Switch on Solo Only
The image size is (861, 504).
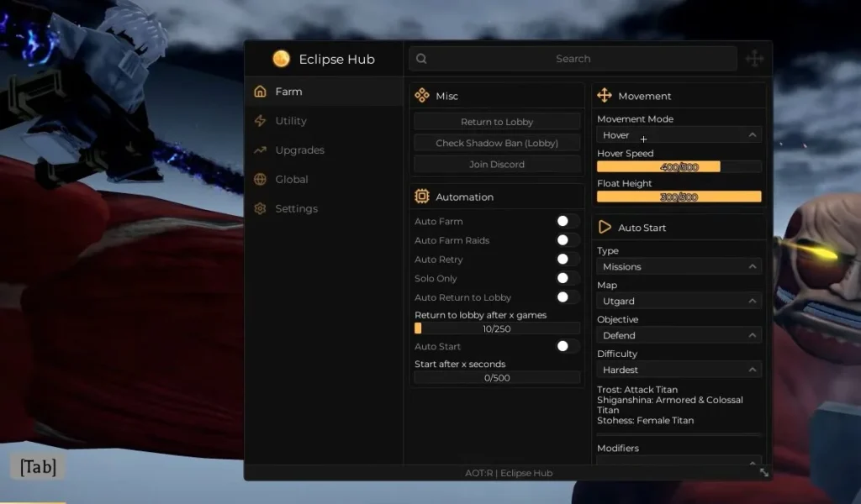pyautogui.click(x=568, y=278)
